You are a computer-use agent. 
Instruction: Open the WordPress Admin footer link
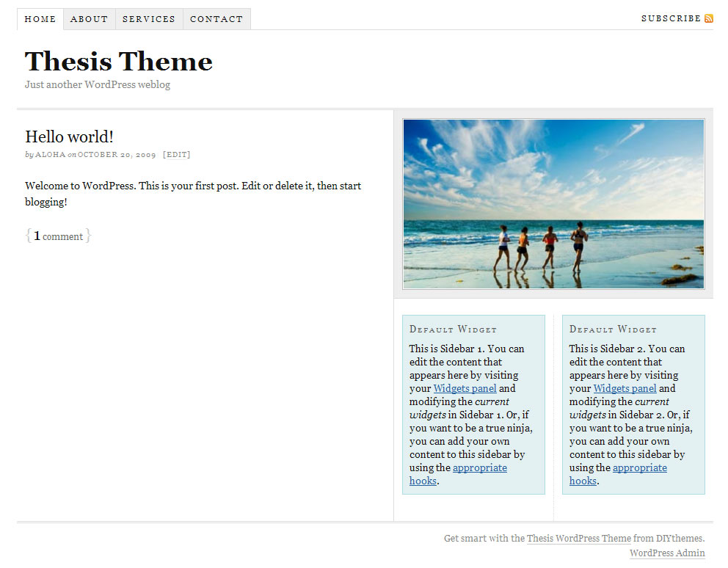click(x=667, y=553)
